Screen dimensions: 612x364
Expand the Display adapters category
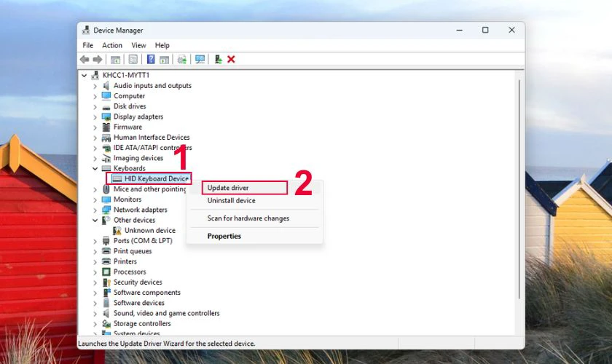pyautogui.click(x=95, y=116)
